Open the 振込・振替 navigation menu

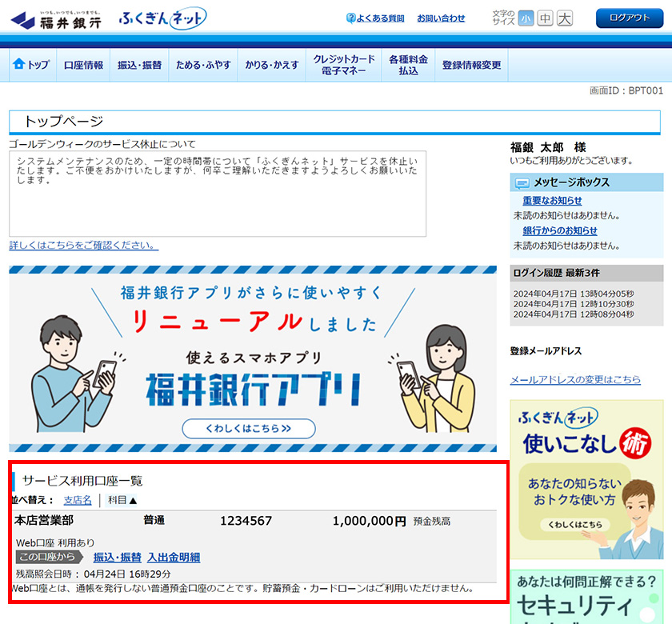(140, 65)
